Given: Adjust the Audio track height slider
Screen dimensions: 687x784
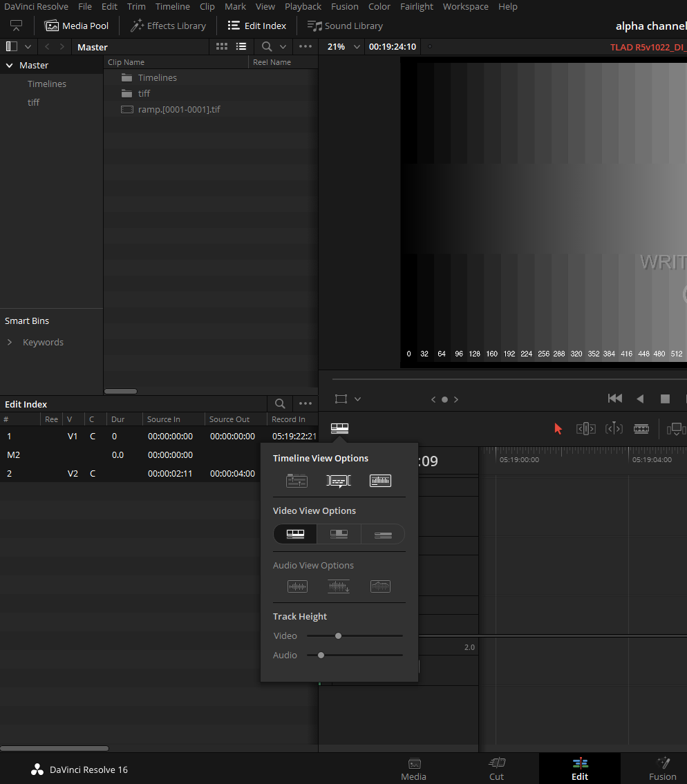Looking at the screenshot, I should tap(321, 655).
